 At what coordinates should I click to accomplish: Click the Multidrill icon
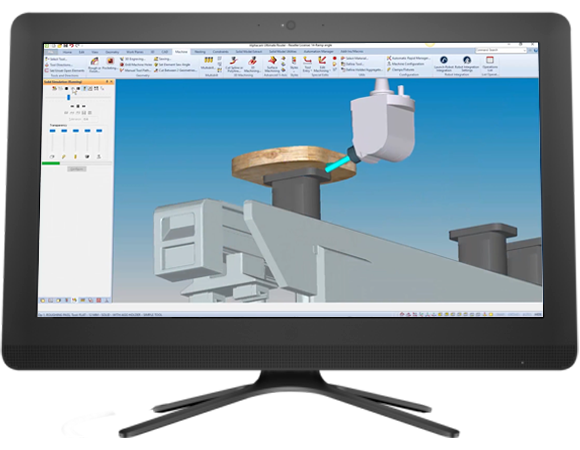pyautogui.click(x=208, y=63)
